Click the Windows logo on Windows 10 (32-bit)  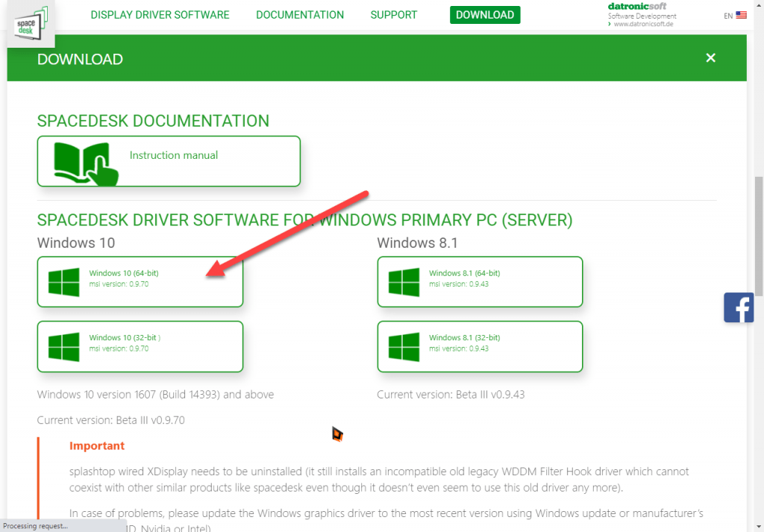point(63,346)
